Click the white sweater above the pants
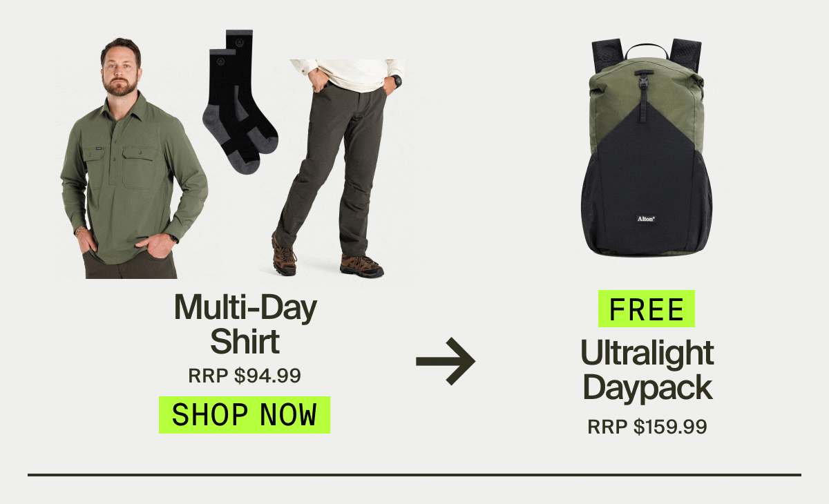The width and height of the screenshot is (829, 504). click(347, 74)
